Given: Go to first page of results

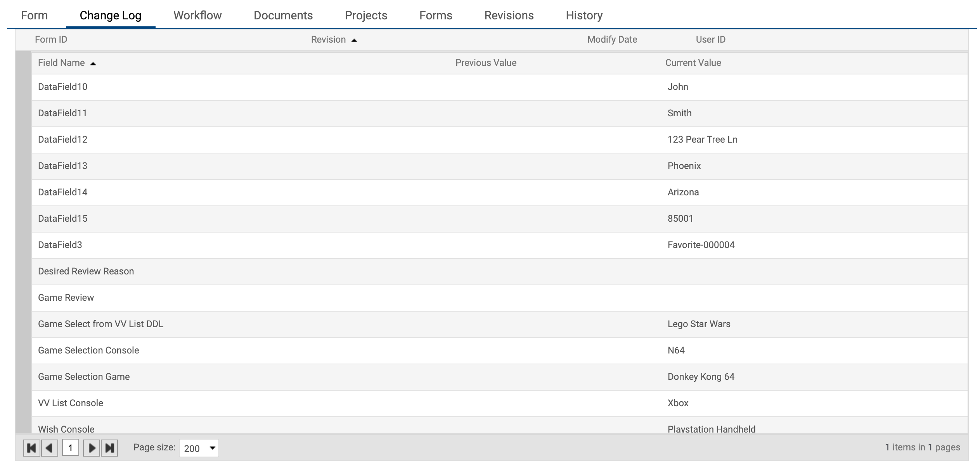Looking at the screenshot, I should tap(31, 448).
